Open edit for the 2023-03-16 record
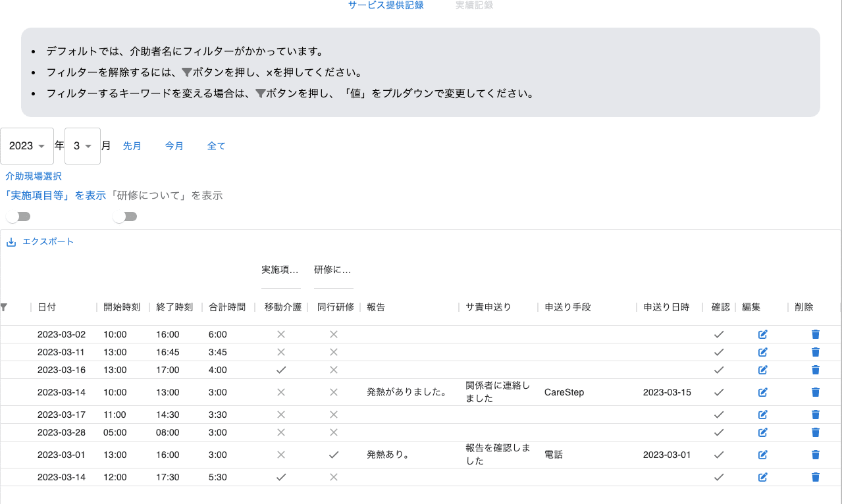 (763, 370)
